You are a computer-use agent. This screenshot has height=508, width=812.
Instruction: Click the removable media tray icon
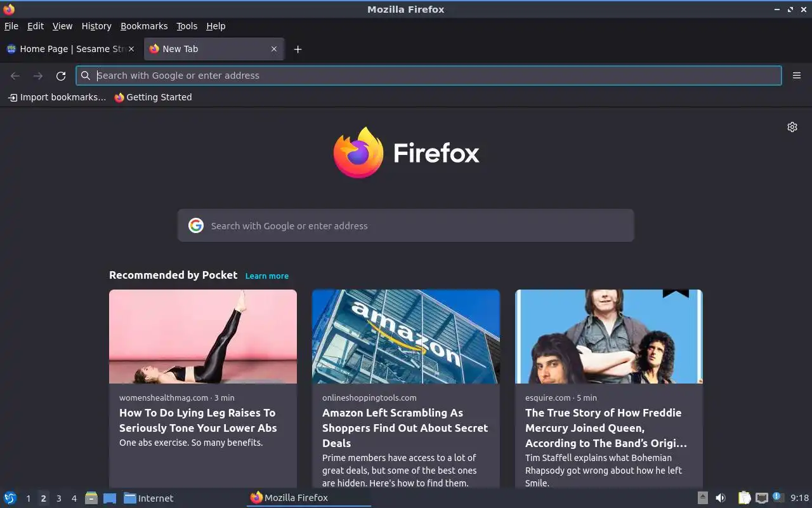pyautogui.click(x=702, y=498)
